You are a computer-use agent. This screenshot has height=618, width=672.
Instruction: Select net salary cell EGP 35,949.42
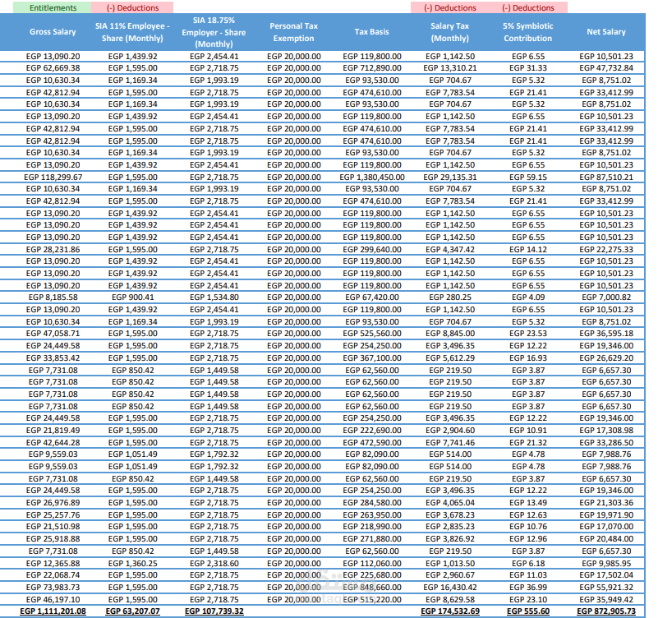pos(606,600)
